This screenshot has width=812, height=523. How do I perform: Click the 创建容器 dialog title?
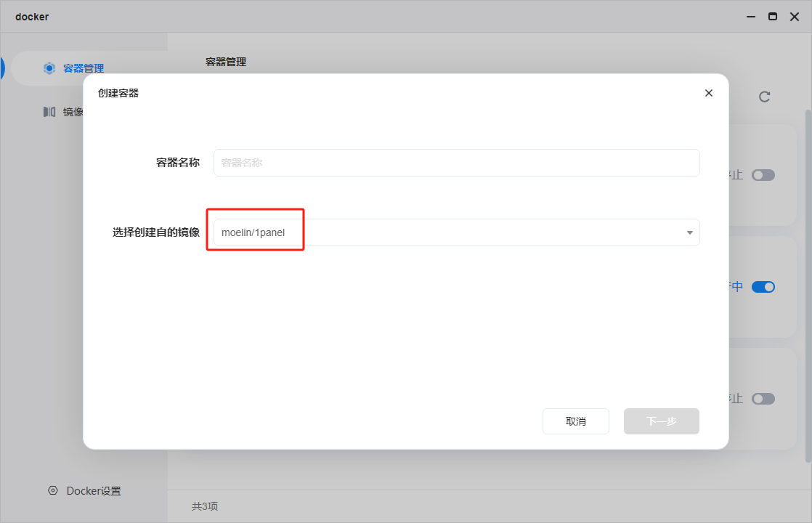coord(118,93)
